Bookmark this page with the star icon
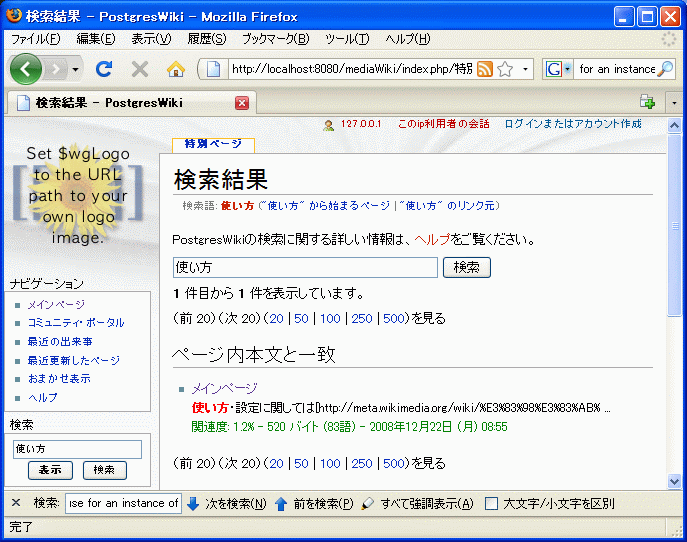This screenshot has width=687, height=542. [505, 69]
